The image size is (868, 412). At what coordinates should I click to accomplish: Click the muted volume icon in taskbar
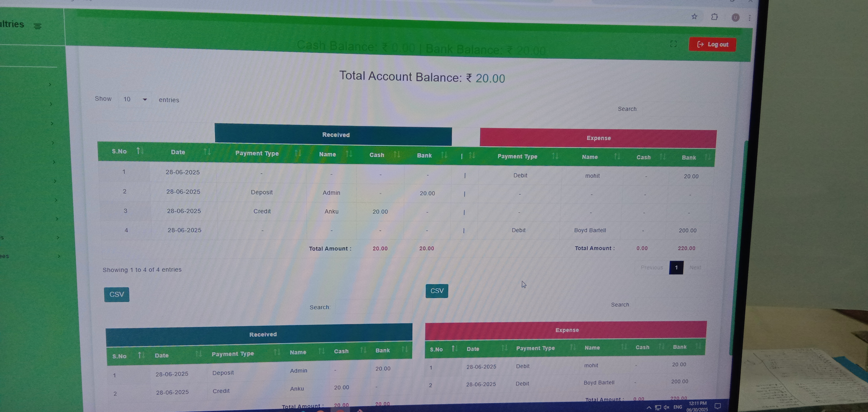coord(666,407)
